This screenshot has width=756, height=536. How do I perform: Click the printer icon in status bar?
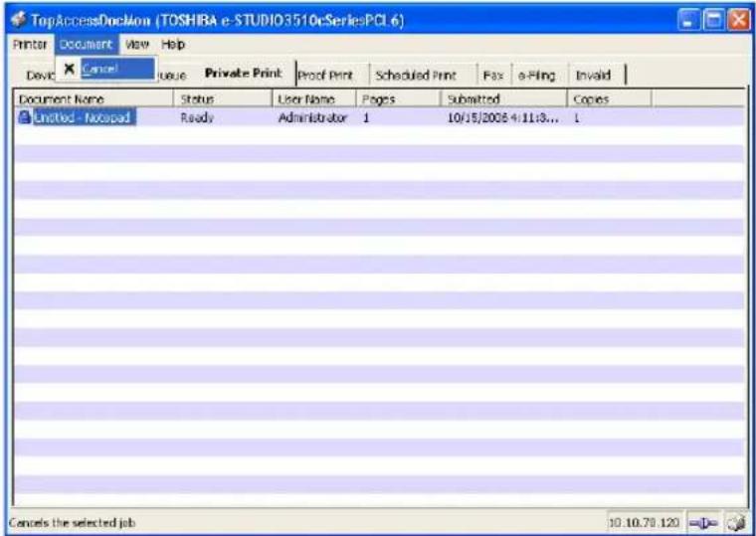pos(736,523)
